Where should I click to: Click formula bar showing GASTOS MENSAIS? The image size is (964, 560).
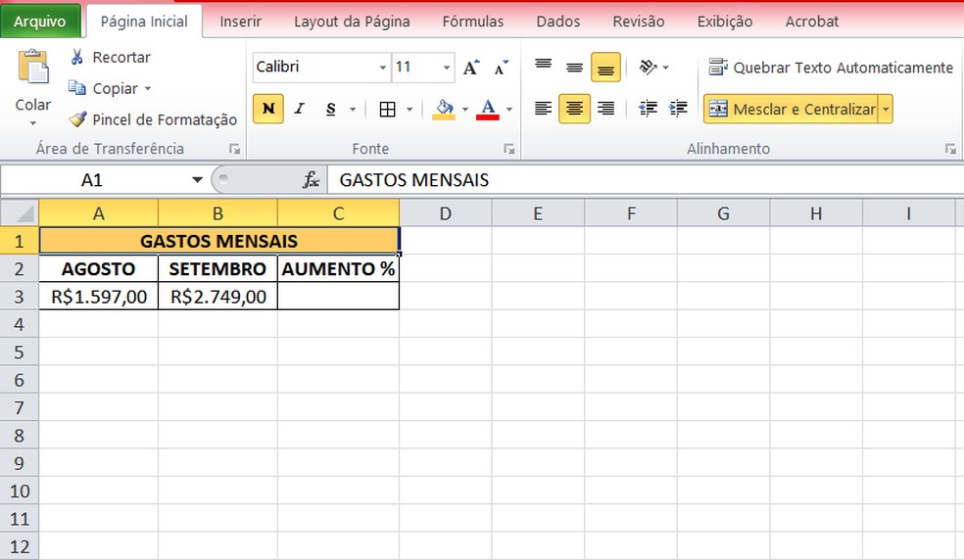coord(645,180)
